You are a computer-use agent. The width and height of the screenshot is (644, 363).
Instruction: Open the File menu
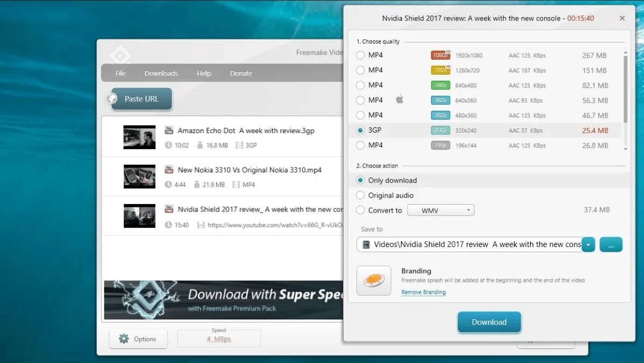(120, 73)
